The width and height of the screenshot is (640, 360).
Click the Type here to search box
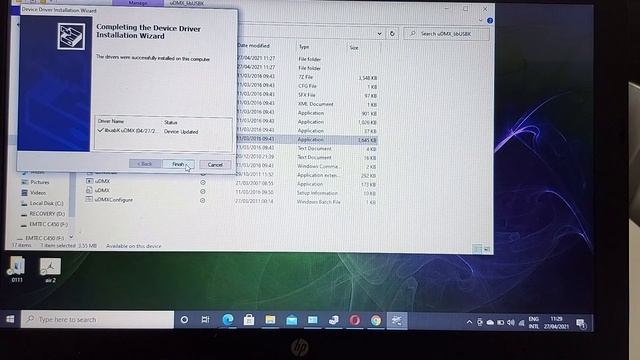click(98, 320)
